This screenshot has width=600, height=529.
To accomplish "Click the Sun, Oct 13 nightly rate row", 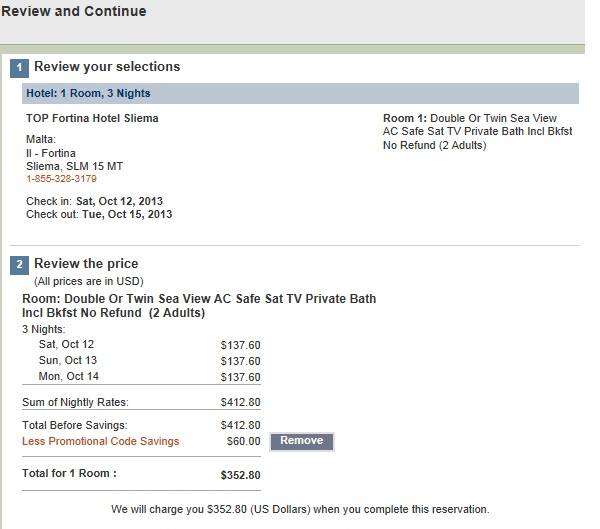I will [x=141, y=361].
